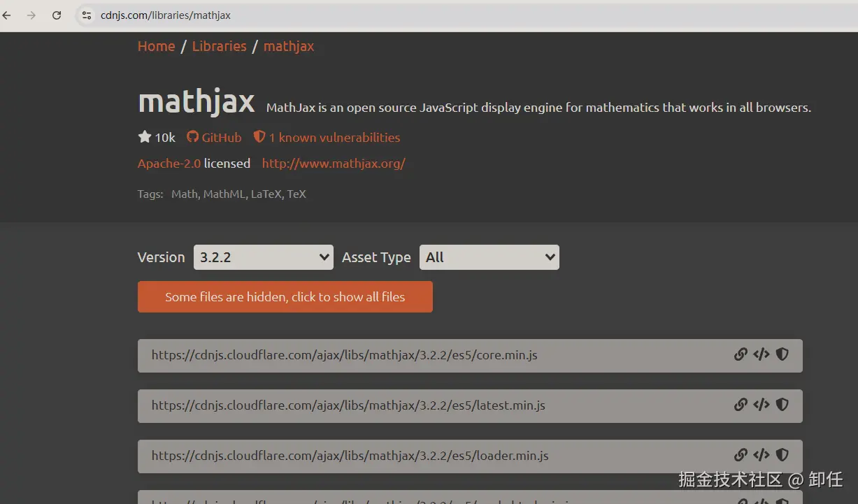This screenshot has height=504, width=858.
Task: Open the Version 3.2.2 dropdown
Action: point(264,257)
